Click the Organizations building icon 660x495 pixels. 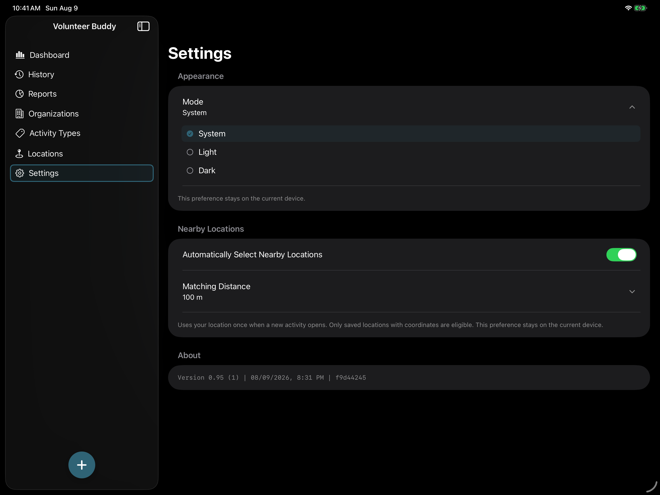click(x=19, y=114)
